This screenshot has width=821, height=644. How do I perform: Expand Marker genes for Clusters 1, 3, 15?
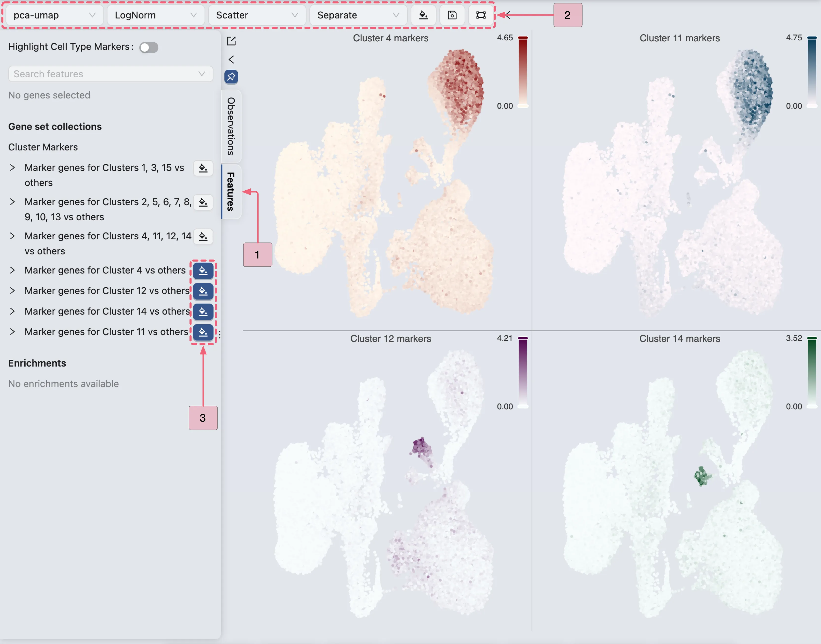click(x=13, y=168)
